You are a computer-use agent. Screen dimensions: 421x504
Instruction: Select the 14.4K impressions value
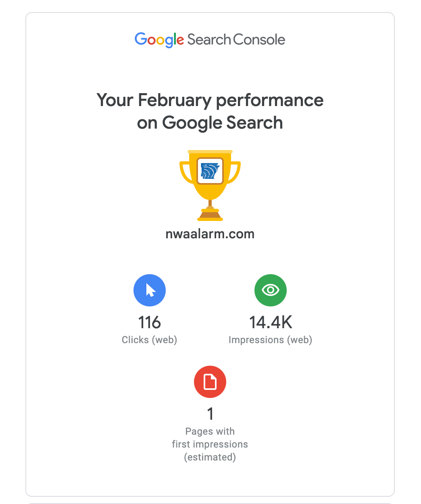coord(271,323)
